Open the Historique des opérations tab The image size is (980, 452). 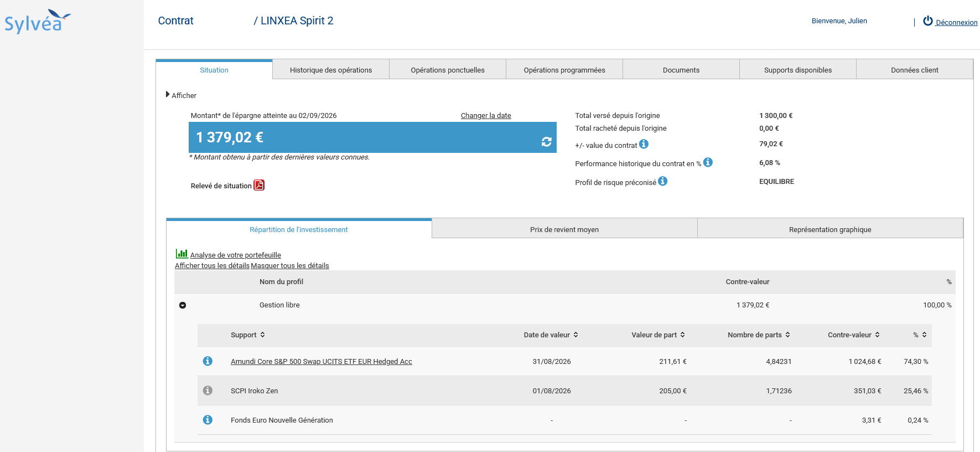(331, 70)
